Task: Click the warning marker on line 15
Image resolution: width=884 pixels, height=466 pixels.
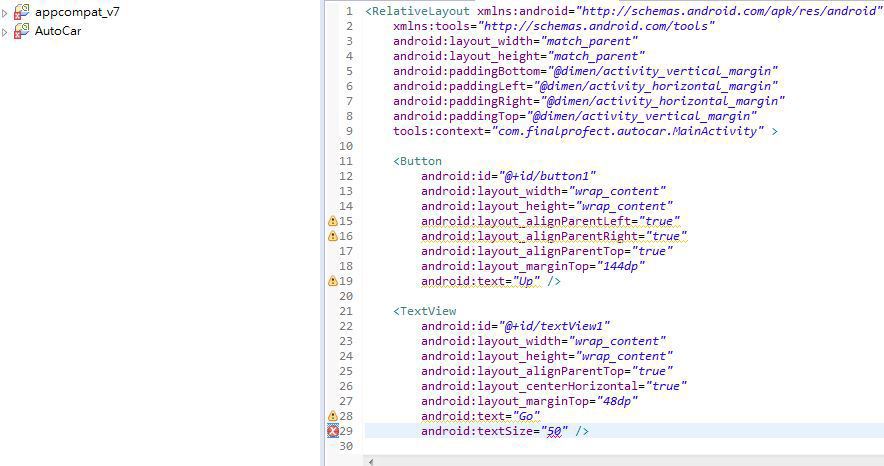Action: point(333,221)
